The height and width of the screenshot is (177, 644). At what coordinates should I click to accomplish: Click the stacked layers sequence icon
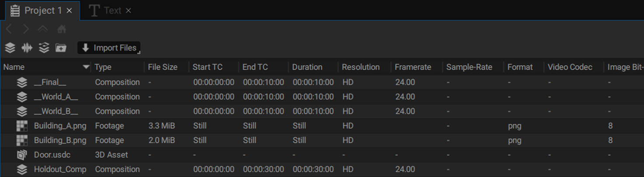click(44, 48)
